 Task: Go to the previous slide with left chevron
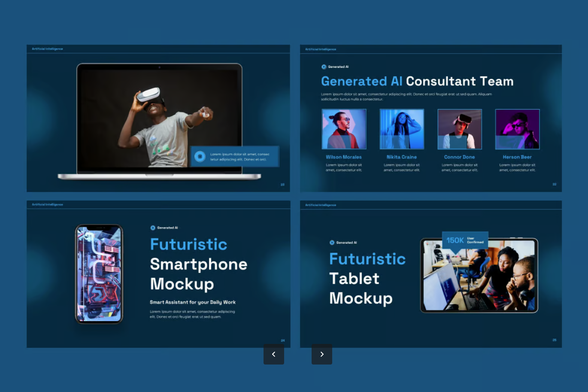click(x=274, y=354)
